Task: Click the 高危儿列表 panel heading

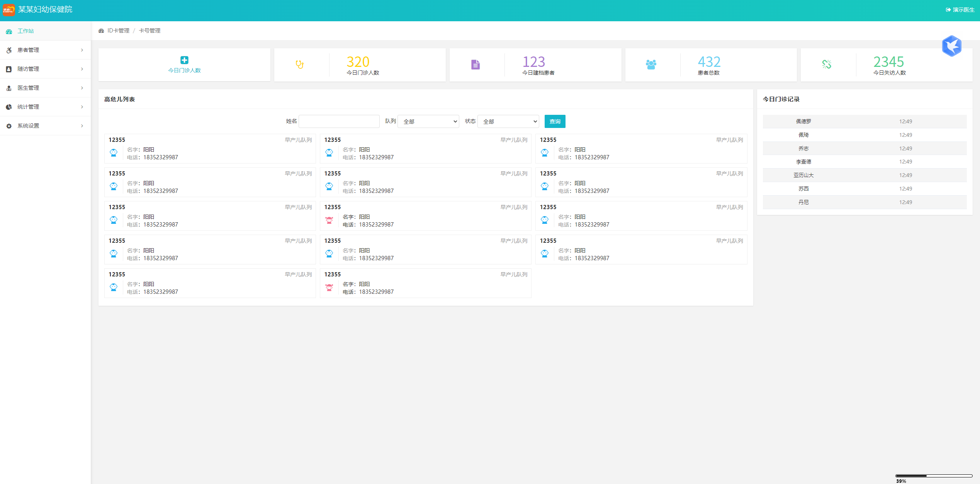Action: [119, 99]
